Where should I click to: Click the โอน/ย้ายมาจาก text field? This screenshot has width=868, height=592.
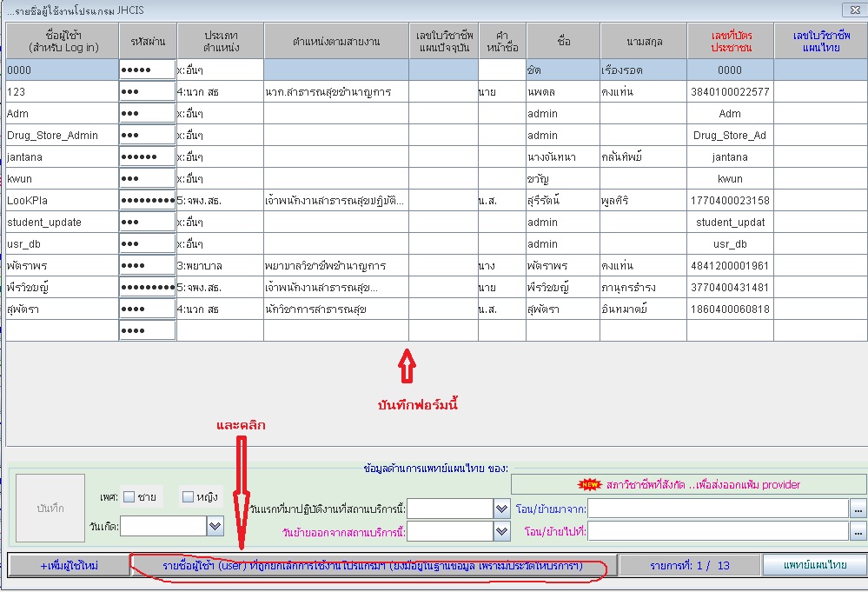pyautogui.click(x=718, y=509)
